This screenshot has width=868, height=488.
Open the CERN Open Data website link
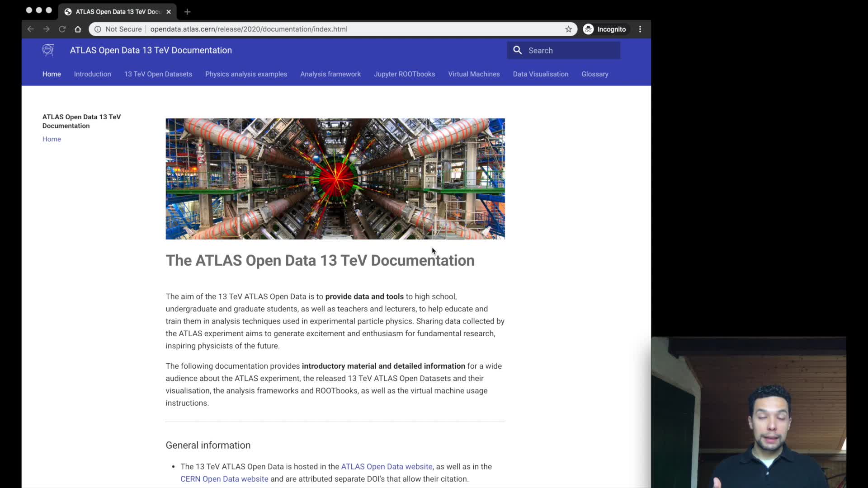tap(223, 479)
